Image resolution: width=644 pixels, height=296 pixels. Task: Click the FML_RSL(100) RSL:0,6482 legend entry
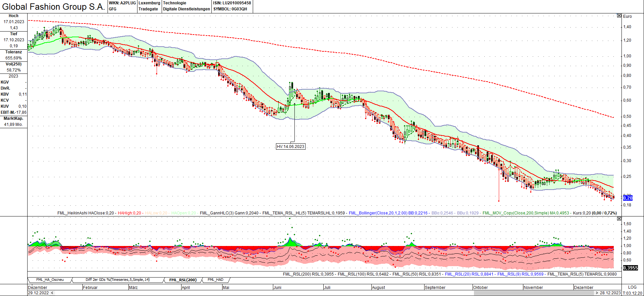363,274
